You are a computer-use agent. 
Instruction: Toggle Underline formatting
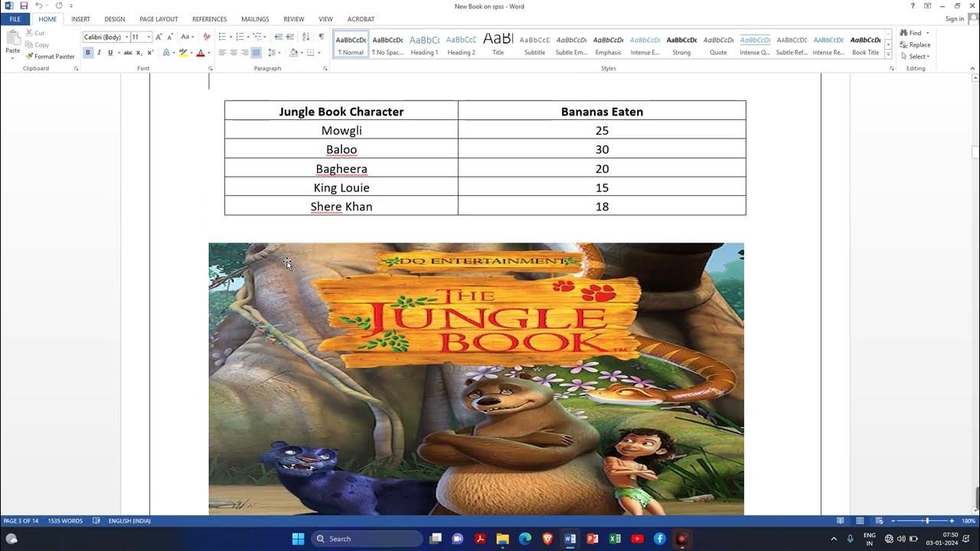110,53
